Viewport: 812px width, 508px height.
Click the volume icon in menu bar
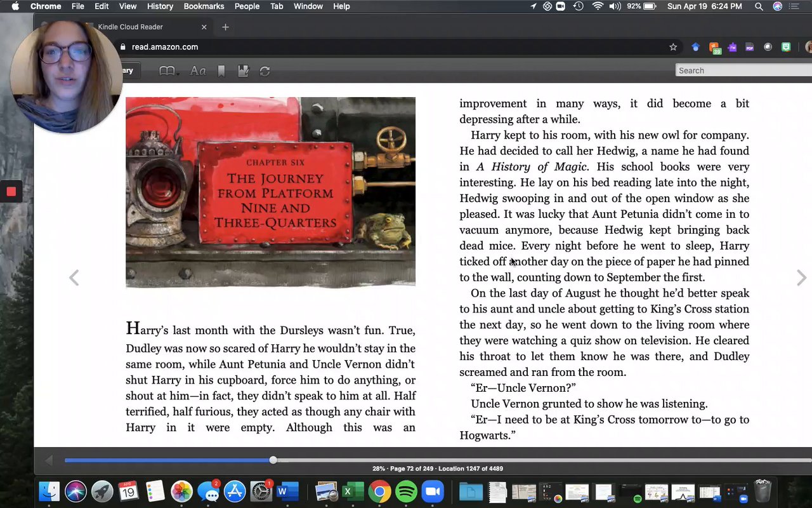click(615, 6)
